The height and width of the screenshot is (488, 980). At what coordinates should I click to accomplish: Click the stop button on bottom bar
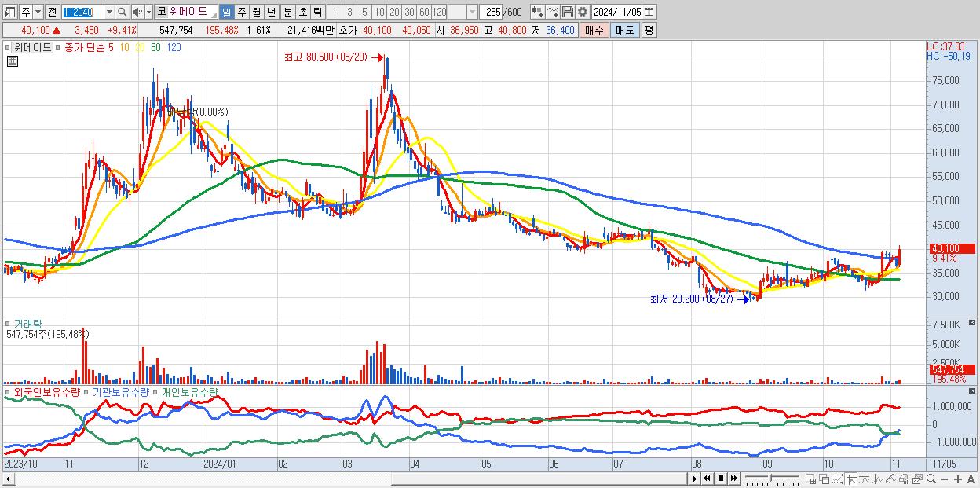pyautogui.click(x=720, y=479)
